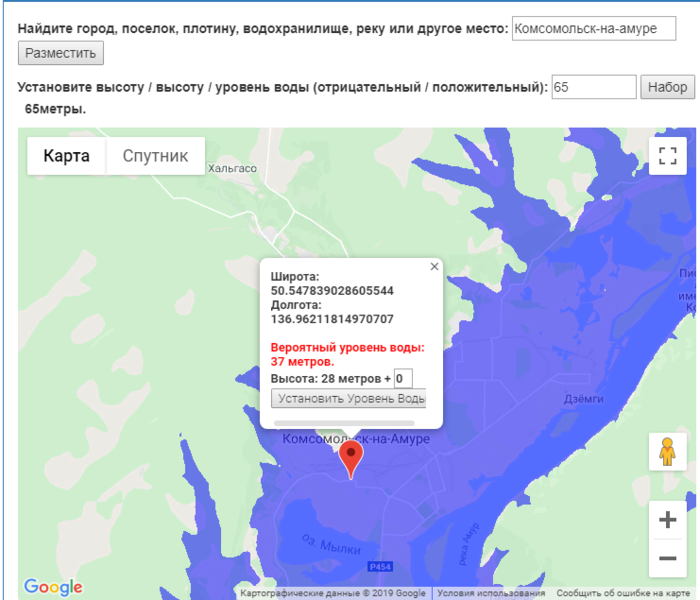Click the оз. Мылки lake label
Viewport: 700px width, 600px height.
[331, 544]
